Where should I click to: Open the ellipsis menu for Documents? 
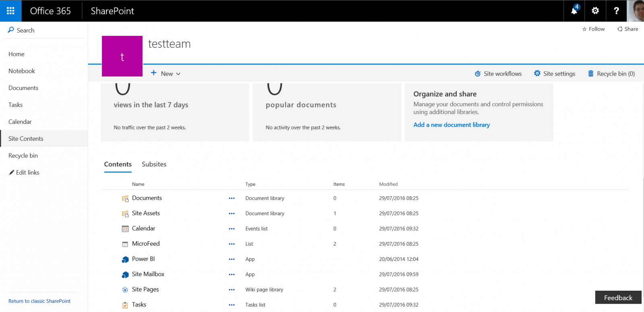tap(231, 198)
